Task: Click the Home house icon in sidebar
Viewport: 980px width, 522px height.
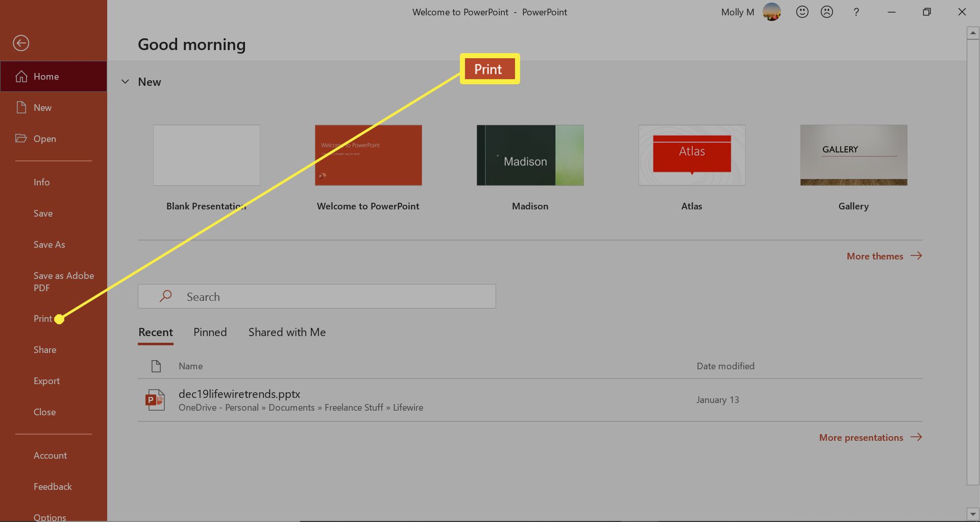Action: (21, 76)
